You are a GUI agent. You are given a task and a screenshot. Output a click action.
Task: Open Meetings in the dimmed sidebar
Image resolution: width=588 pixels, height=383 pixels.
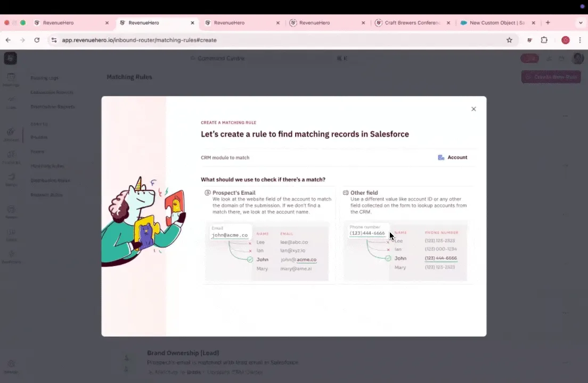11,80
